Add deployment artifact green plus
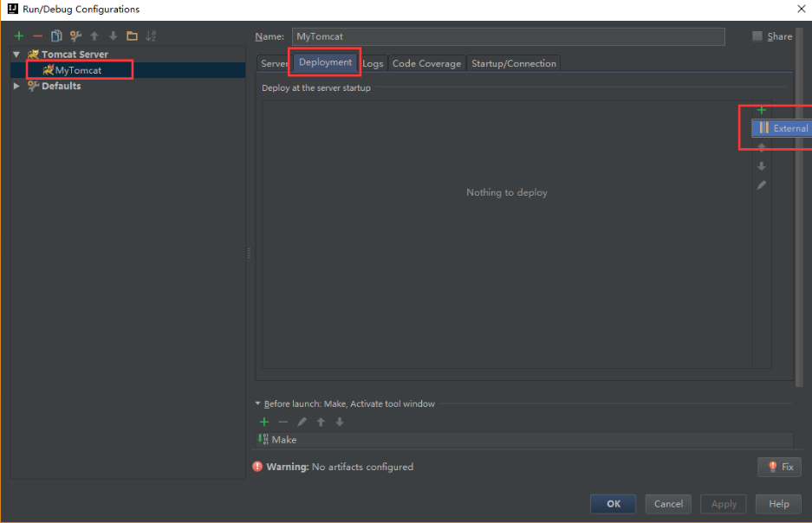812x523 pixels. [761, 110]
